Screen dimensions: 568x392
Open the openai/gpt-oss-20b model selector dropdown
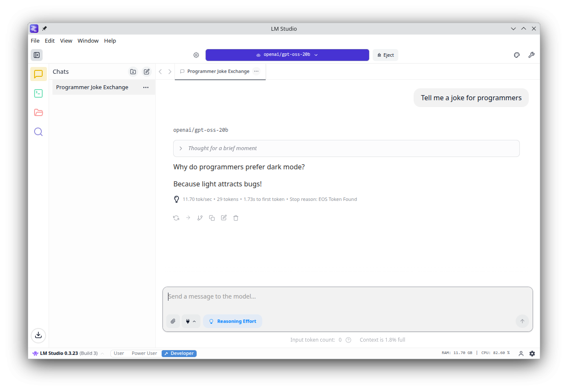(x=287, y=55)
